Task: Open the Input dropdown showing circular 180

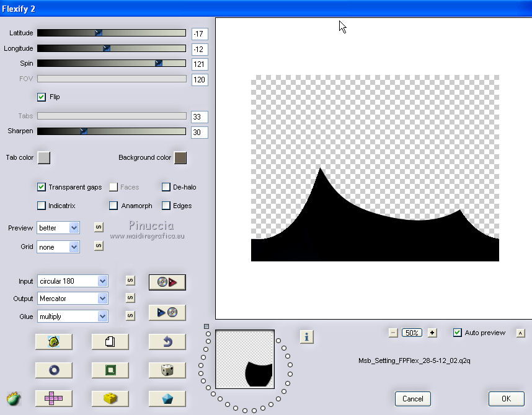Action: [73, 281]
